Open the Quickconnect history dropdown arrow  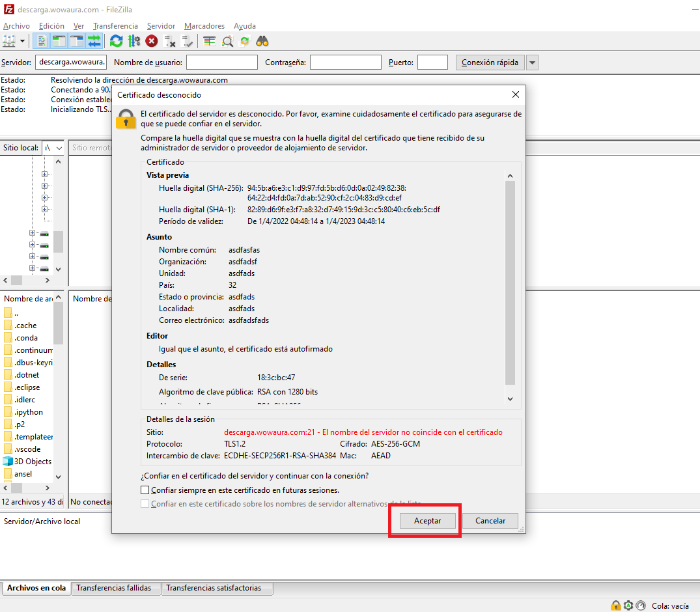click(x=532, y=63)
